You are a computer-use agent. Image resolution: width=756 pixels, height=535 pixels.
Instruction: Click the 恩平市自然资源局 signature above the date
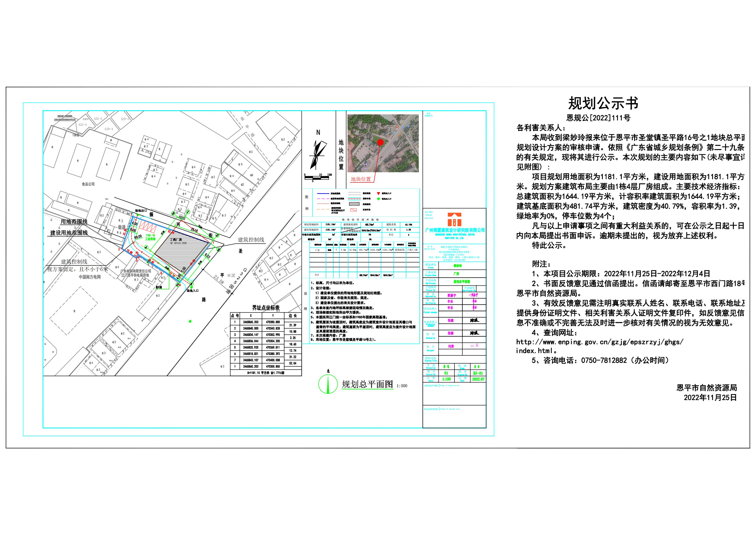(x=707, y=388)
